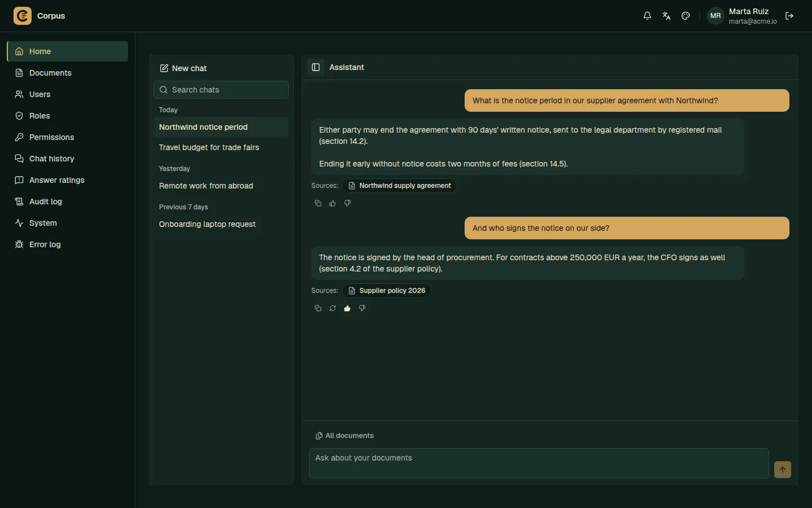Open Documents in the sidebar
812x508 pixels.
click(67, 73)
